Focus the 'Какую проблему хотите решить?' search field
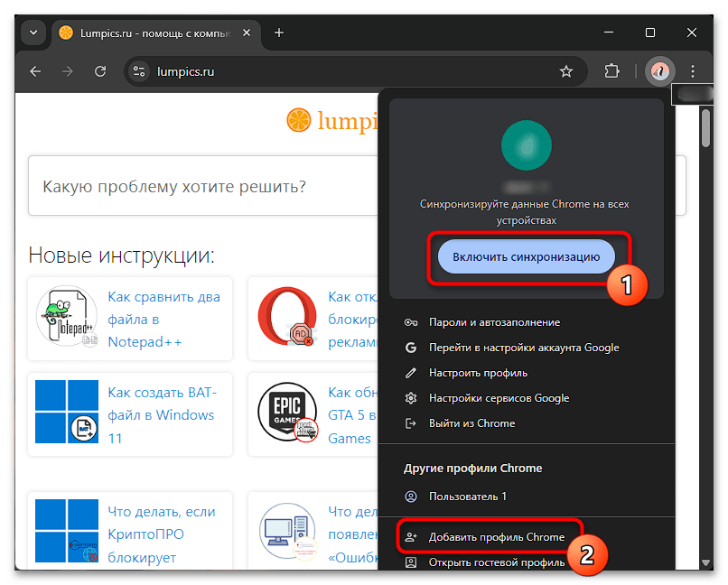Viewport: 728px width, 585px height. [204, 186]
